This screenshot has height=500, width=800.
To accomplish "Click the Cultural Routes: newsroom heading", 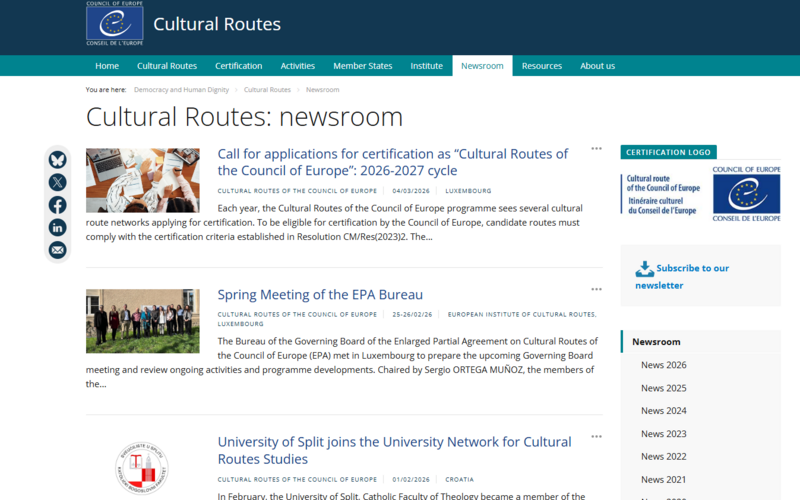I will 244,117.
